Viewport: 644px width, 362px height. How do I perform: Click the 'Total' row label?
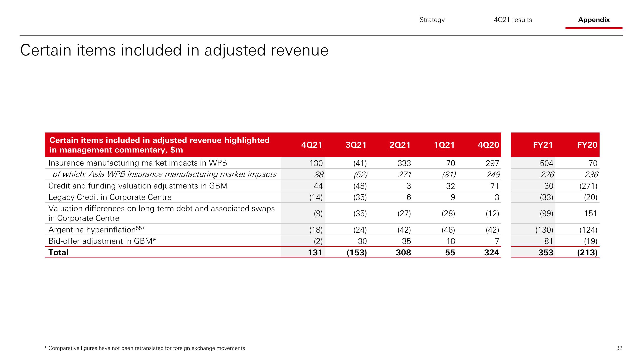coord(58,252)
